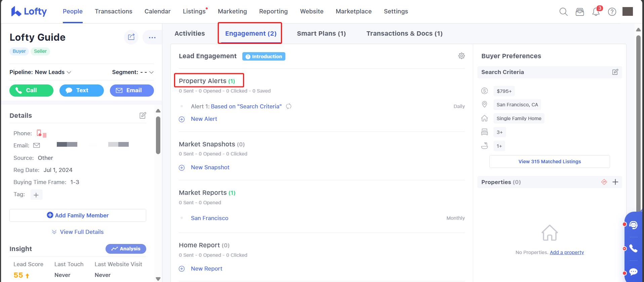
Task: Expand the Segment dropdown
Action: (133, 72)
